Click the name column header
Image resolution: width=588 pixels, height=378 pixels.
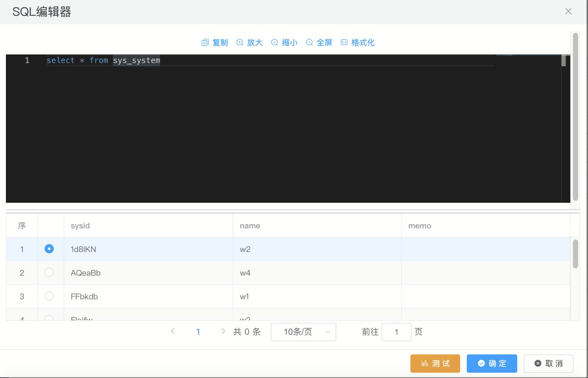click(250, 226)
